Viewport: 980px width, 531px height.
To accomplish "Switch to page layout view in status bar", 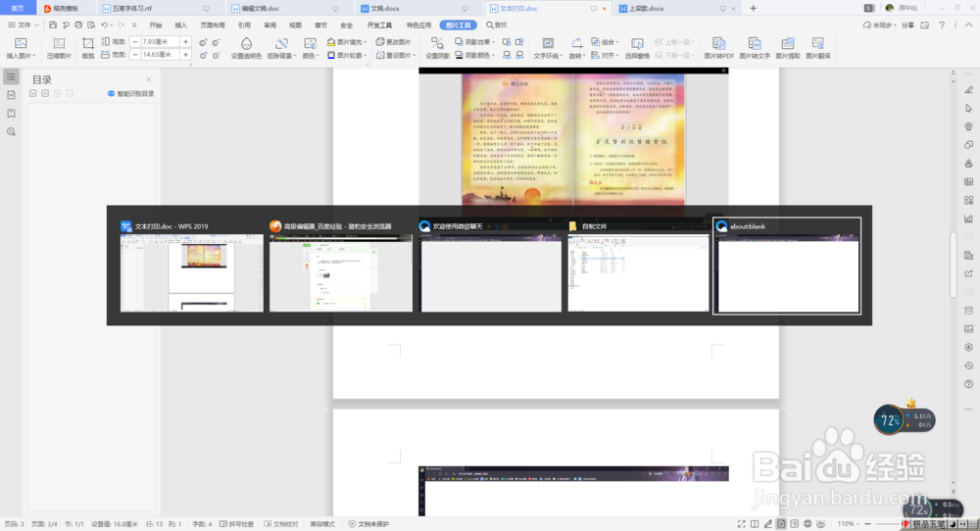I will 781,523.
